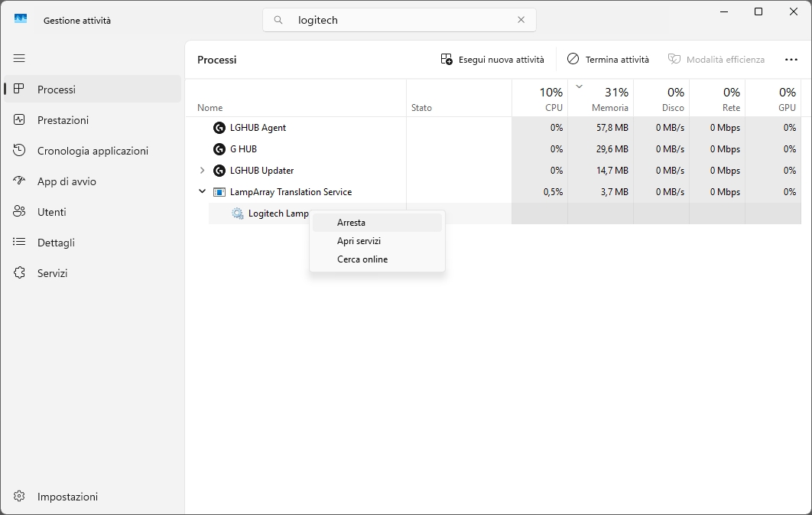Viewport: 812px width, 515px height.
Task: Click the sort chevron above Memoria
Action: tap(580, 86)
